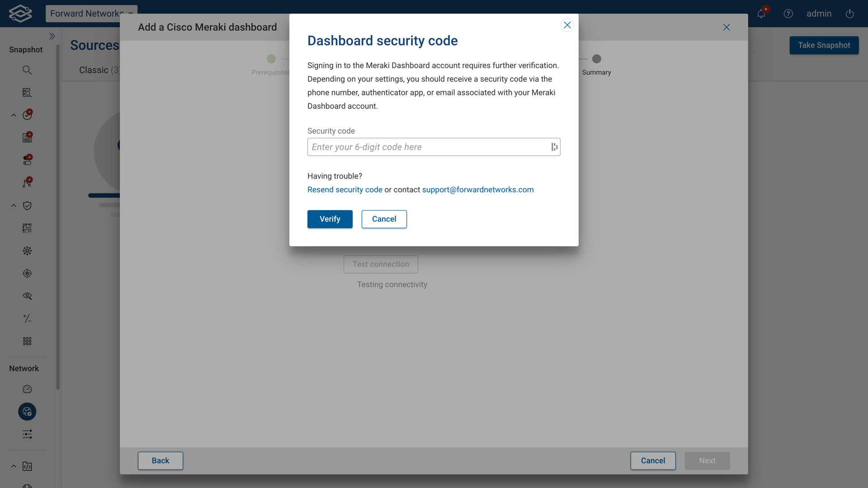Open the apps grid icon in sidebar
Screen dimensions: 868x488
pyautogui.click(x=27, y=341)
